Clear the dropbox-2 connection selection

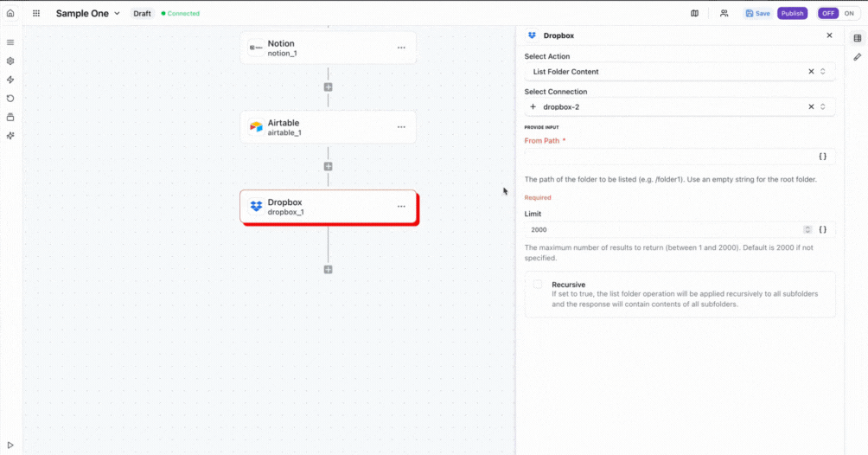811,107
